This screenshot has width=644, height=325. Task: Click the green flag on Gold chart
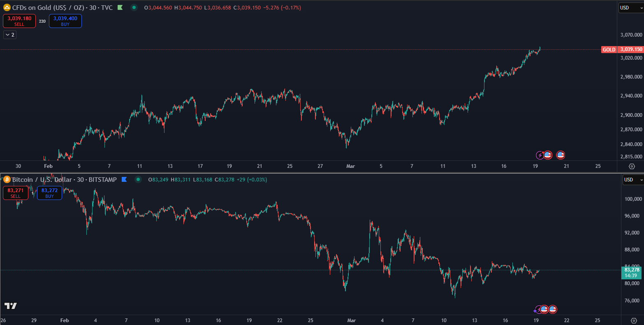point(120,7)
